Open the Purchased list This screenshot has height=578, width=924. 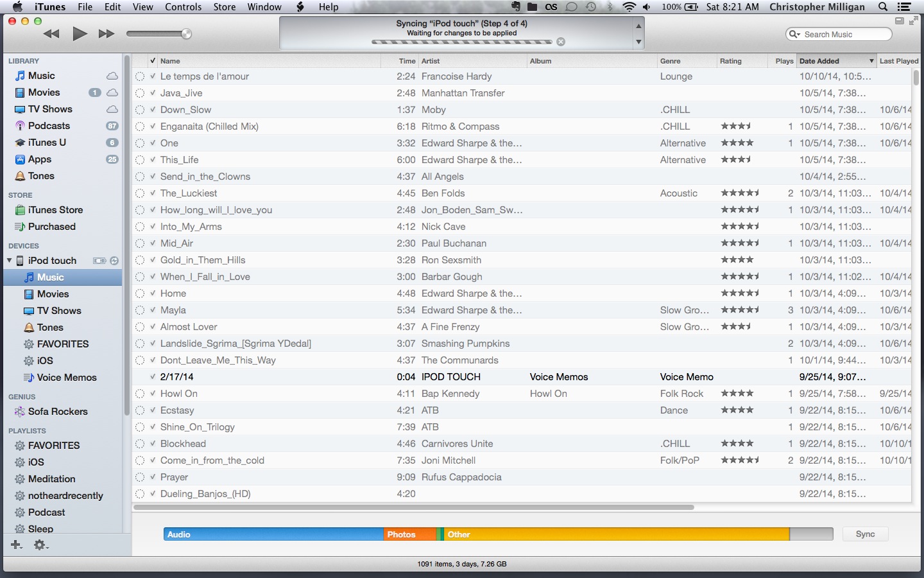(51, 227)
